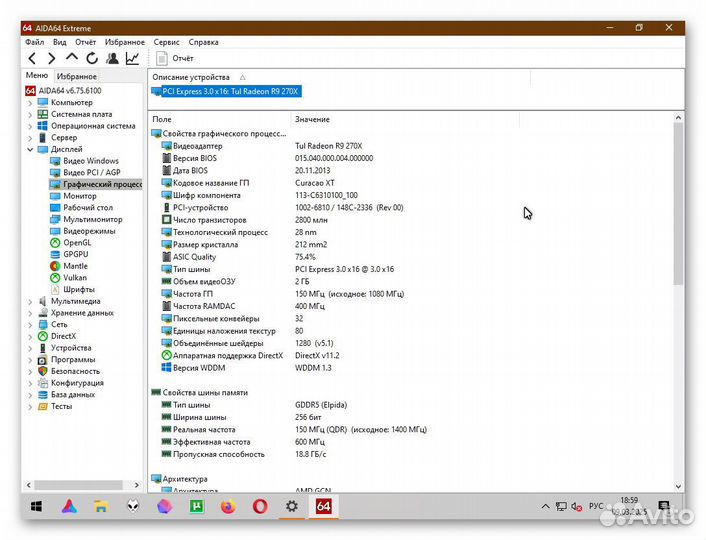Open the Избранное menu in menu bar
706x540 pixels.
point(125,42)
